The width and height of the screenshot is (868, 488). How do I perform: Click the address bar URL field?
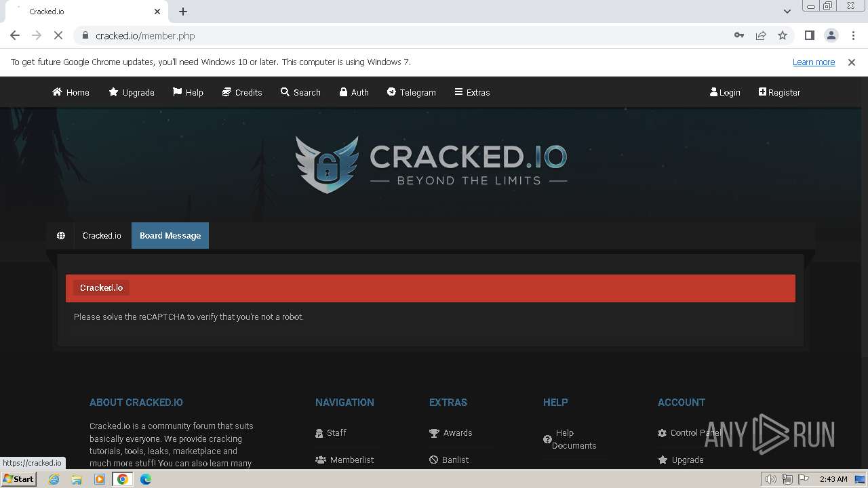(407, 35)
